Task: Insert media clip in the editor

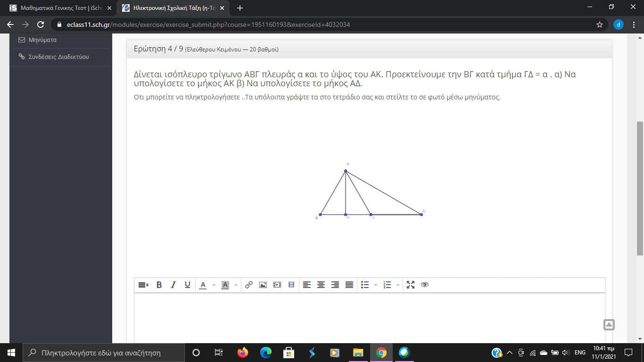Action: click(x=277, y=285)
